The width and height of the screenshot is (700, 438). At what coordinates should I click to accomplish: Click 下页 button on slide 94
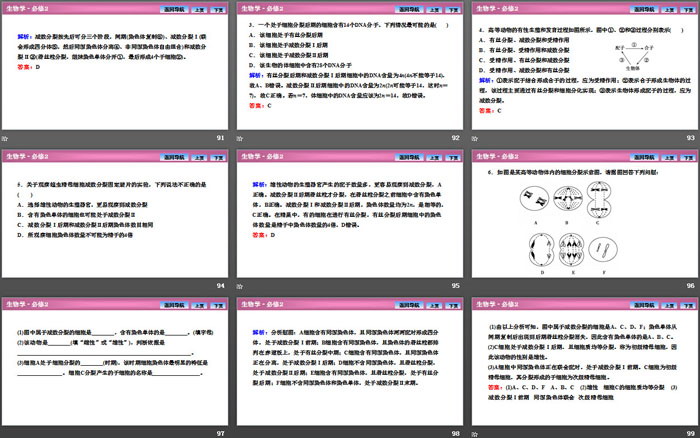point(218,157)
